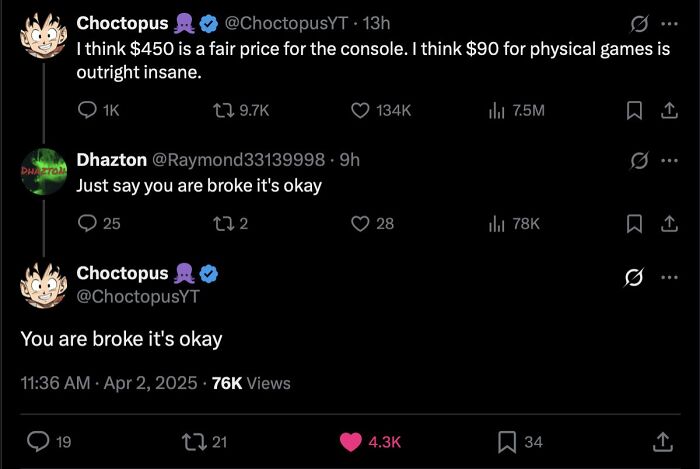
Task: Reply to Dhazton's broke comment
Action: point(87,223)
